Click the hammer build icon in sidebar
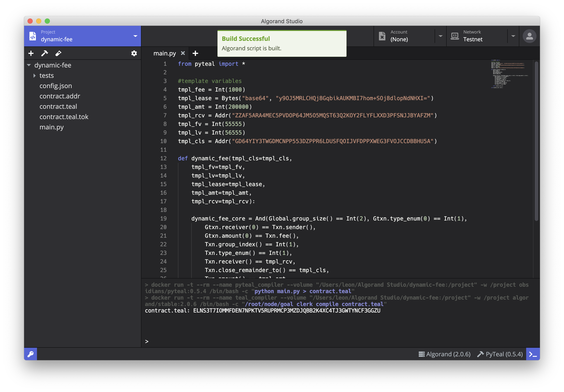Screen dimensions: 564x392 44,53
